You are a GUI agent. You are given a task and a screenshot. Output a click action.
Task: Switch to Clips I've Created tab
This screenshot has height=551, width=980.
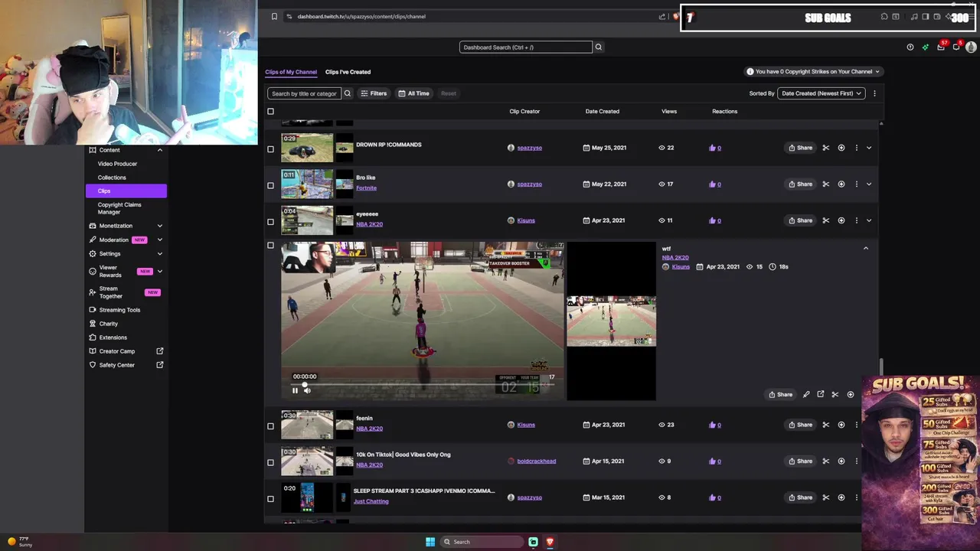click(x=348, y=72)
